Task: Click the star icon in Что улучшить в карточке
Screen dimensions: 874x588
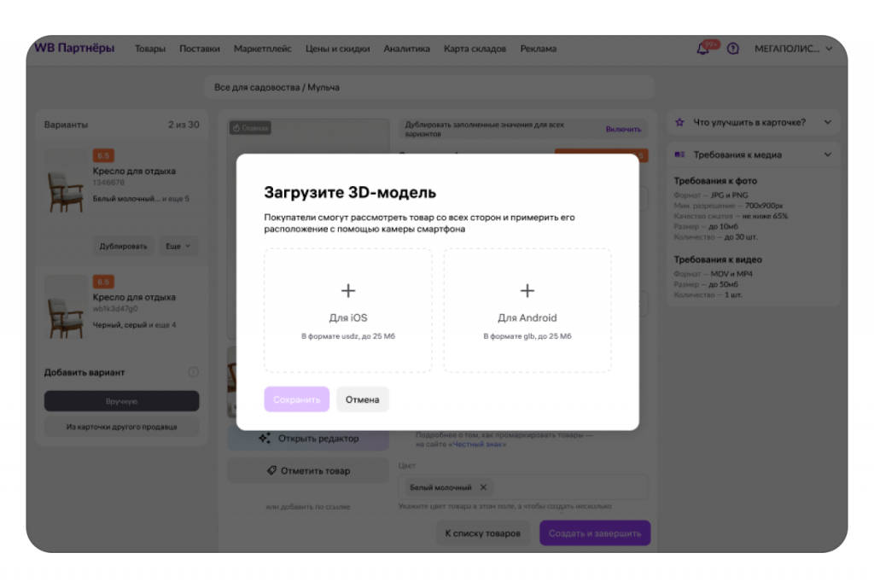Action: tap(679, 122)
